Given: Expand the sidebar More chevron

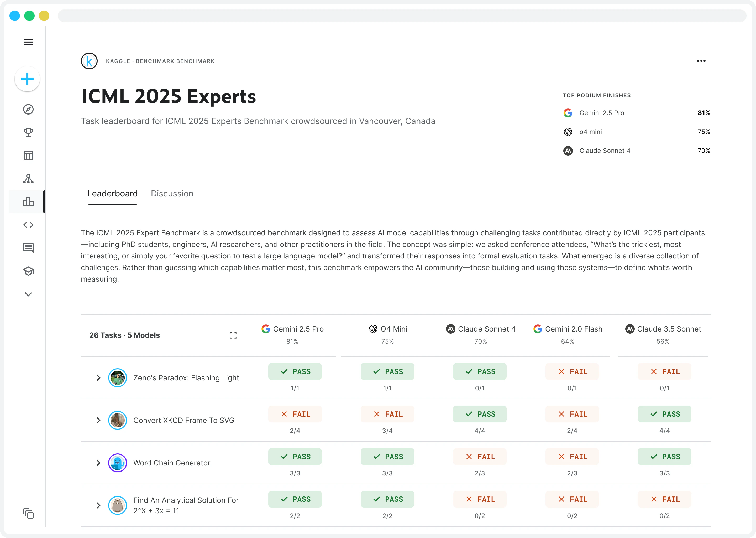Looking at the screenshot, I should (x=28, y=294).
